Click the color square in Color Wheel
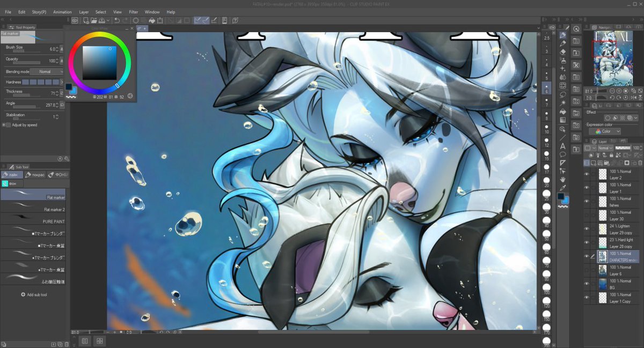644x348 pixels. pos(100,62)
